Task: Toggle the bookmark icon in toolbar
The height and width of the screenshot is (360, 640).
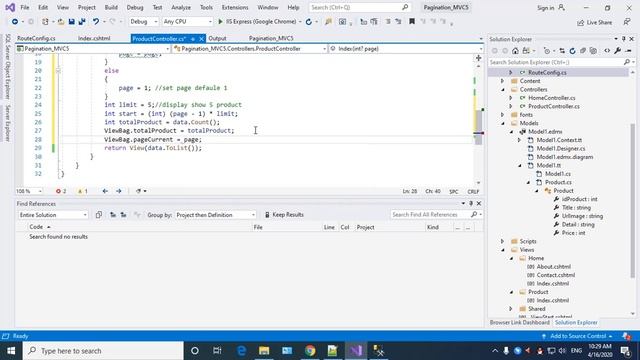Action: 412,21
